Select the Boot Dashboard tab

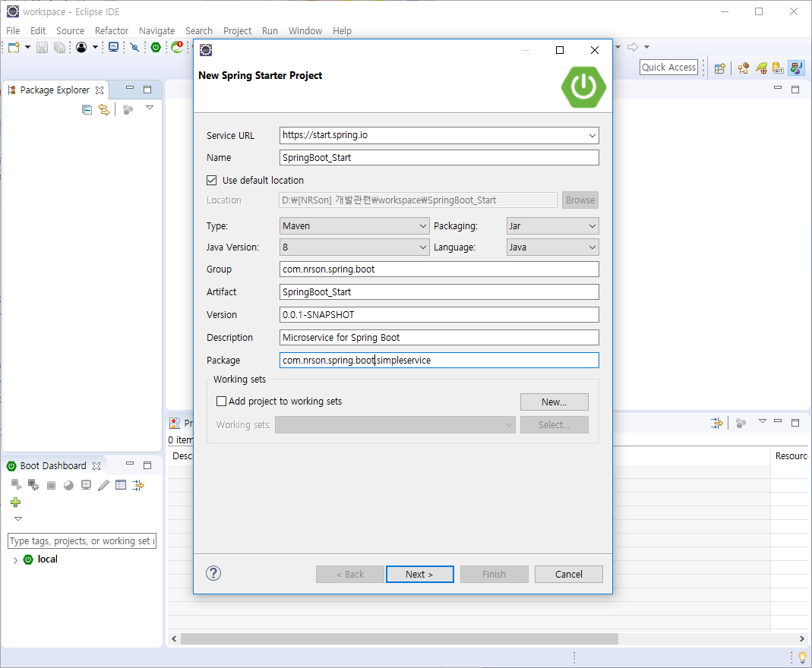click(53, 465)
